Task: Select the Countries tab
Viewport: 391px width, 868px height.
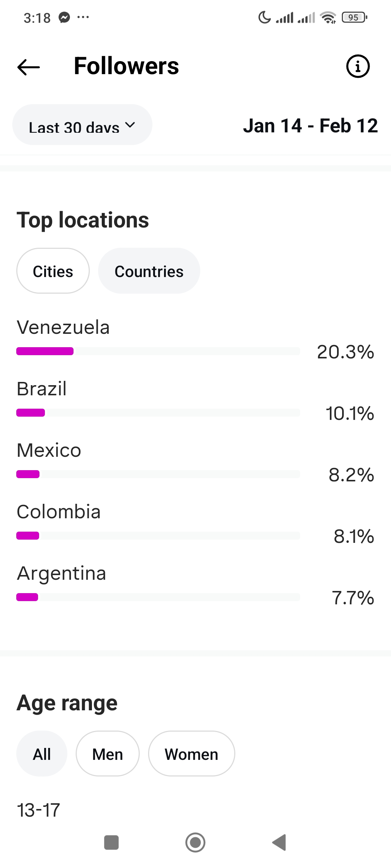Action: [149, 271]
